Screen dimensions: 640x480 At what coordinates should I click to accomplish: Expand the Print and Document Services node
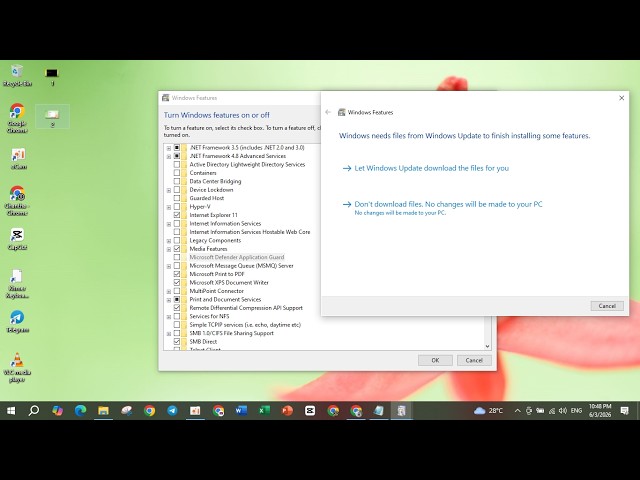[169, 300]
